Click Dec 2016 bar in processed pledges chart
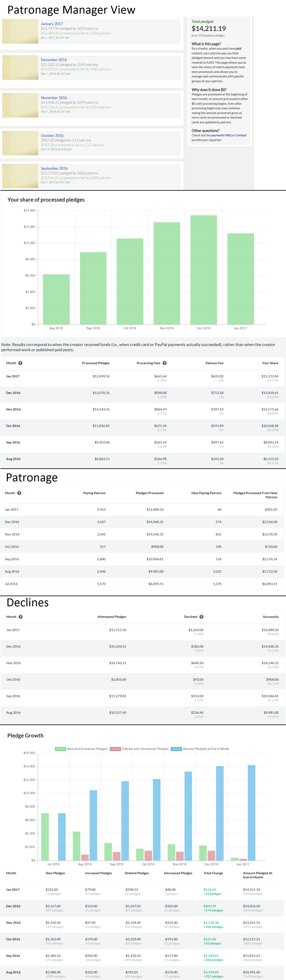The height and width of the screenshot is (980, 286). click(204, 269)
